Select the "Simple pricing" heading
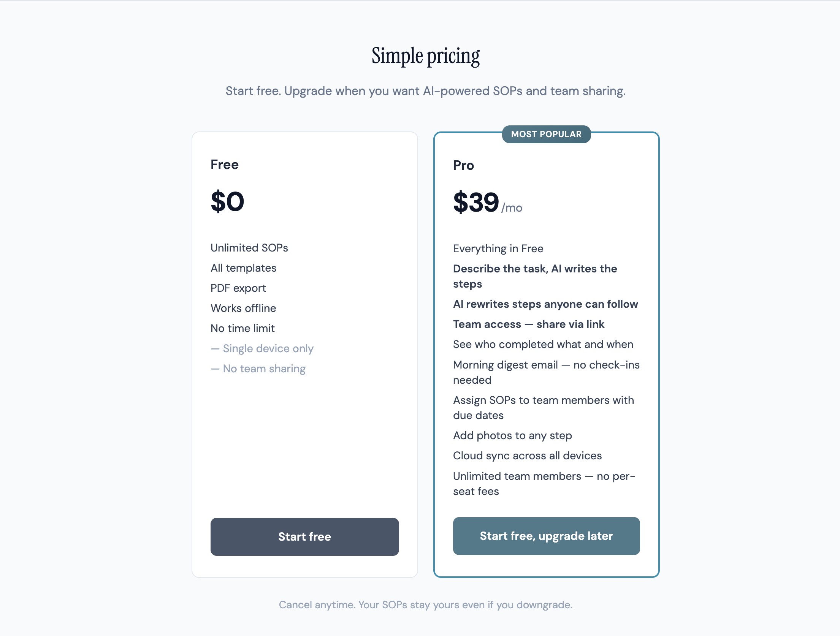The width and height of the screenshot is (840, 636). coord(425,56)
